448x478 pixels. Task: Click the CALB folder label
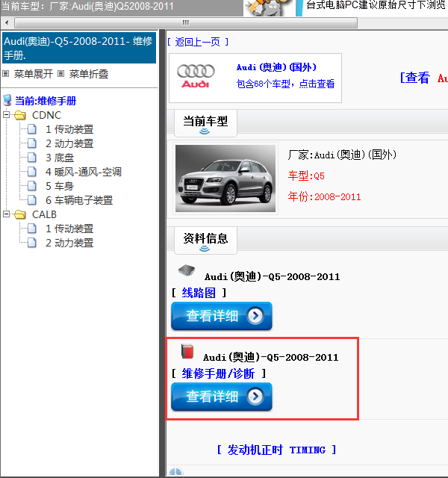pyautogui.click(x=45, y=214)
